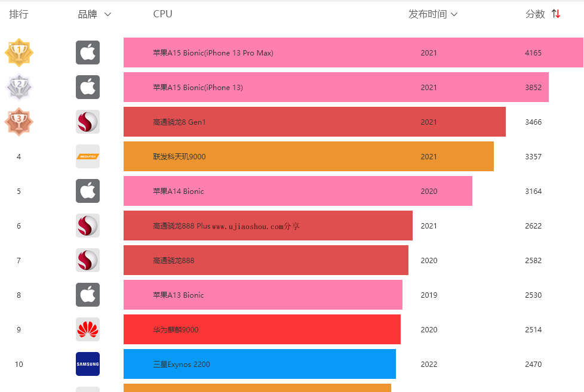Click score 2582 of 高通骁龙888 row
The width and height of the screenshot is (584, 392).
pos(533,260)
